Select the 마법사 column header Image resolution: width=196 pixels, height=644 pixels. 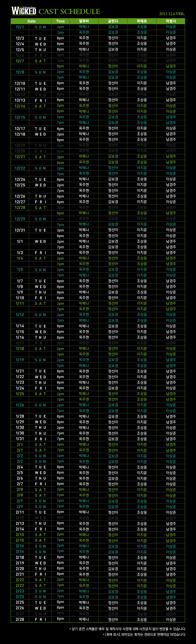171,21
